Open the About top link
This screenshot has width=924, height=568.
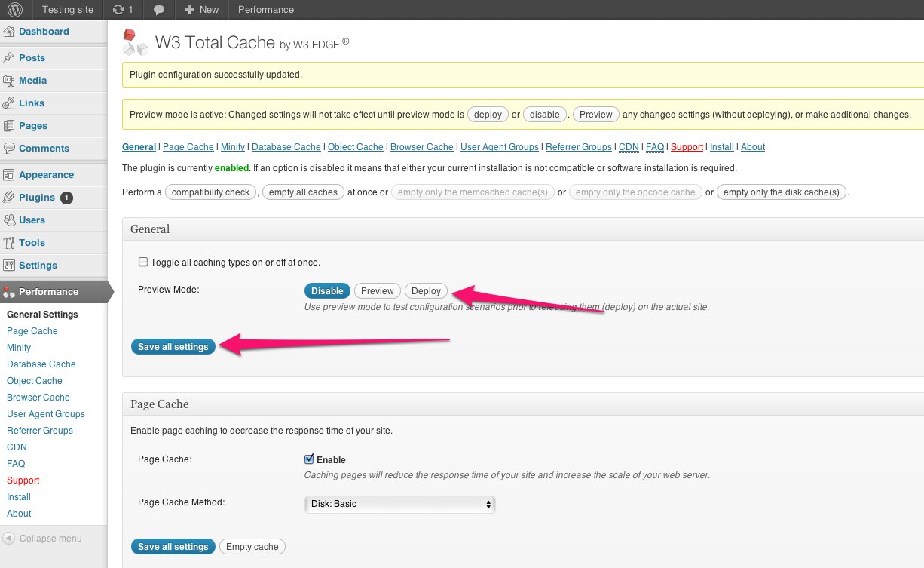point(753,147)
